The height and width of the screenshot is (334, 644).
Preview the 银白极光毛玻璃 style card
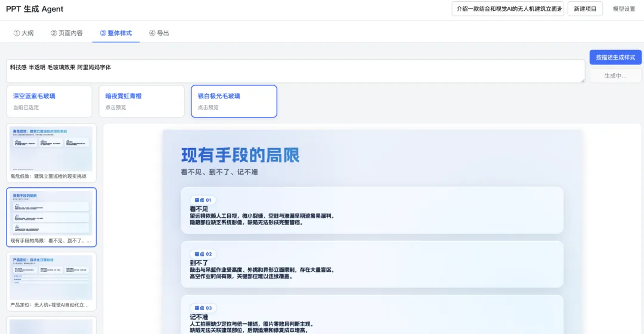click(x=234, y=101)
